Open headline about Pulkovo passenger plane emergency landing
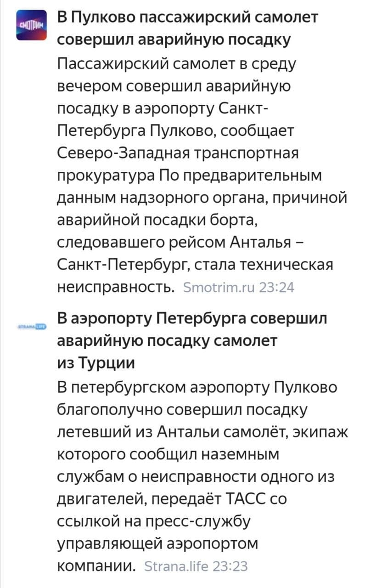Image resolution: width=365 pixels, height=588 pixels. click(x=187, y=28)
